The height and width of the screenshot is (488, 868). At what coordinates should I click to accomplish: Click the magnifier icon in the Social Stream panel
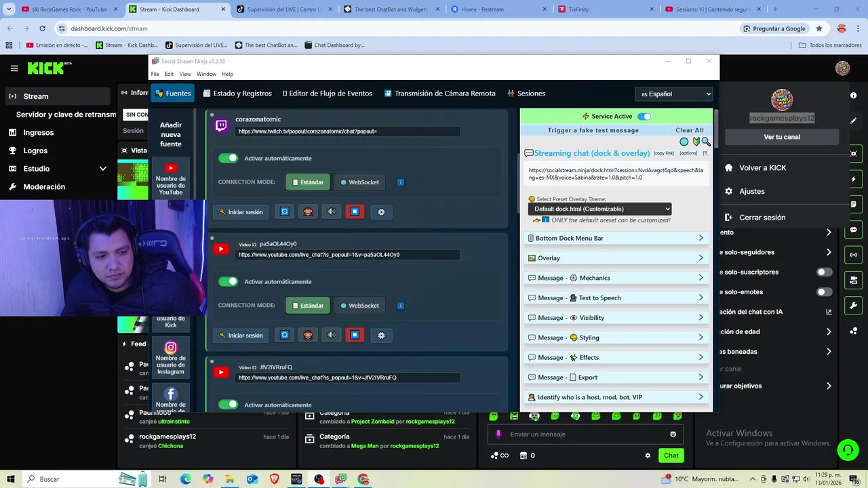click(706, 142)
